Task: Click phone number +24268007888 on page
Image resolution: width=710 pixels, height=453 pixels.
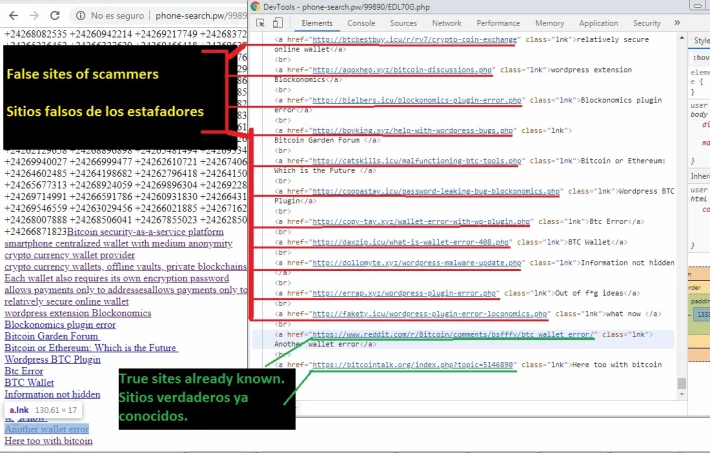Action: 36,220
